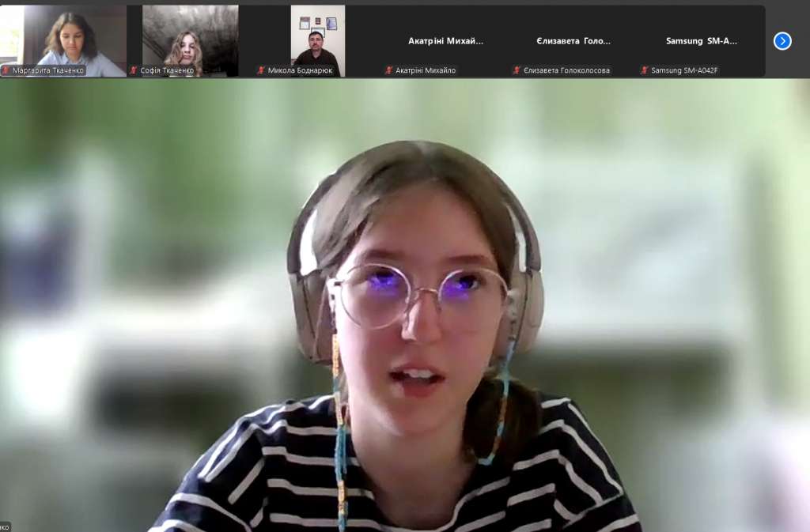The height and width of the screenshot is (532, 810).
Task: Select Софія Ткаченко video thumbnail
Action: (191, 41)
